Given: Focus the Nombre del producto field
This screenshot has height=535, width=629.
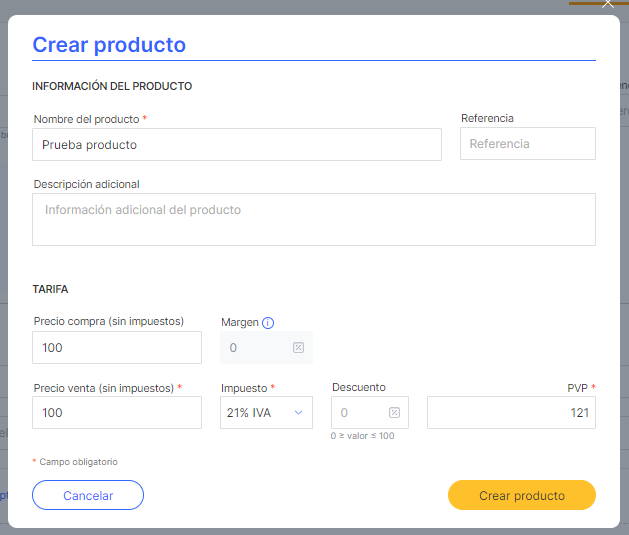Looking at the screenshot, I should point(237,145).
